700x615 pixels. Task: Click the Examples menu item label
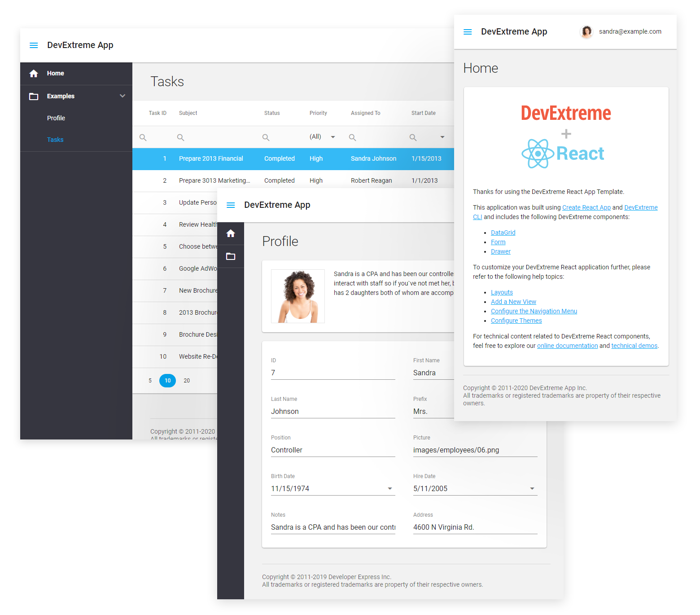click(61, 96)
